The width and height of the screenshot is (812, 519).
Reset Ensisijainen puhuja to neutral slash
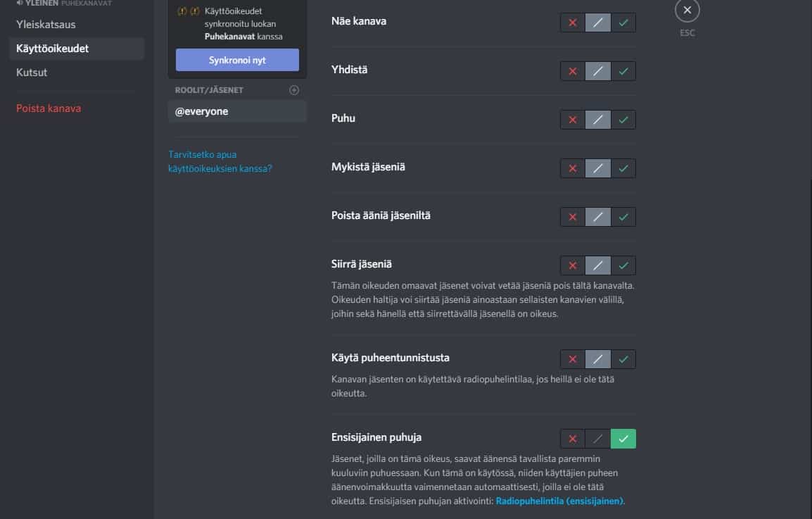click(x=597, y=439)
